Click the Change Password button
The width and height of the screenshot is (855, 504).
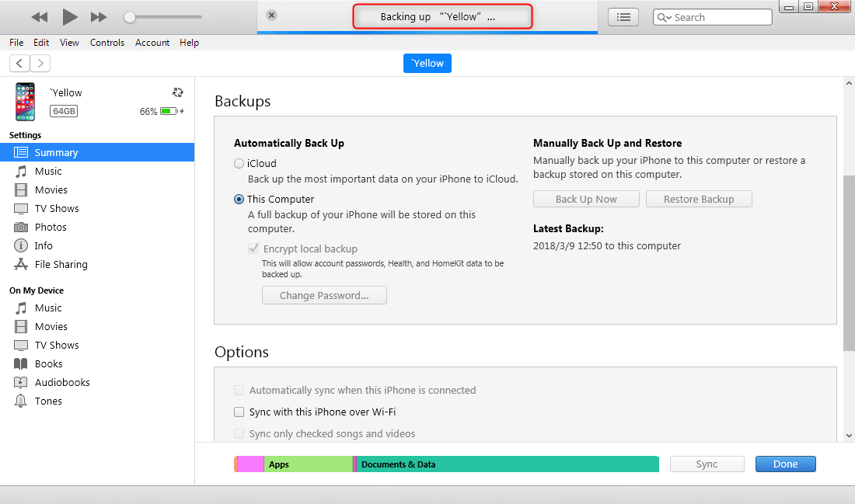pyautogui.click(x=324, y=295)
